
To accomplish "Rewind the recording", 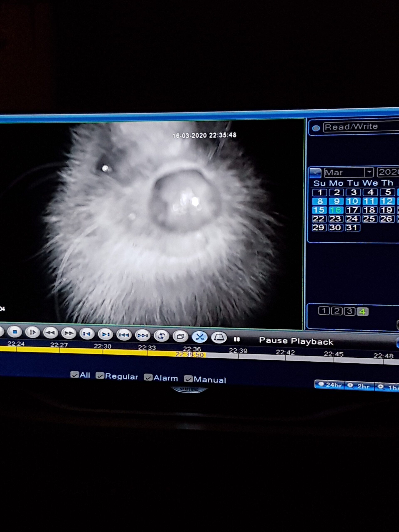I will pyautogui.click(x=50, y=333).
